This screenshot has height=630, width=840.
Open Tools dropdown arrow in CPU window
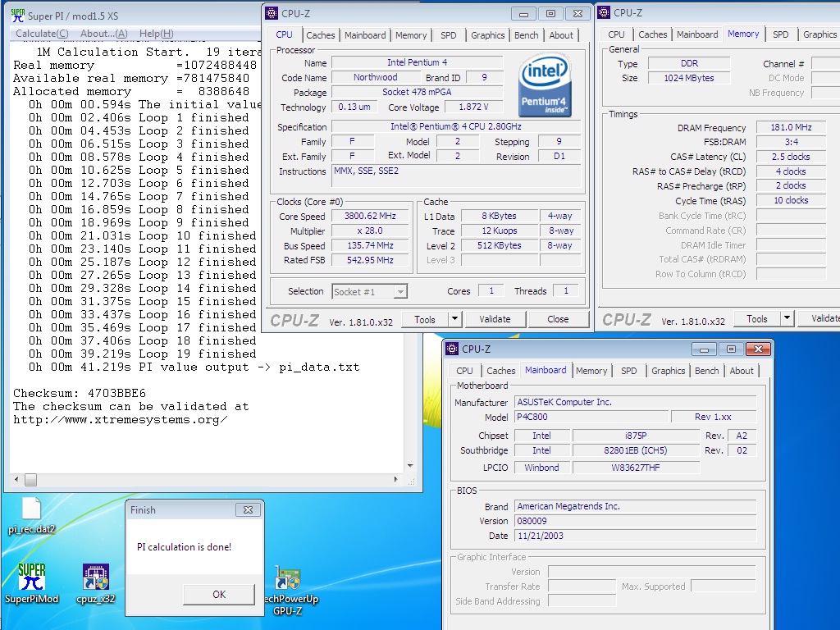coord(454,319)
